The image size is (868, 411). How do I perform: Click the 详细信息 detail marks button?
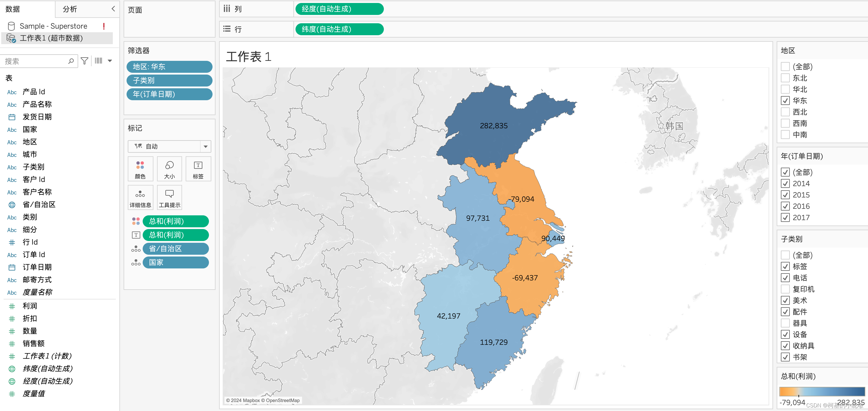(140, 197)
